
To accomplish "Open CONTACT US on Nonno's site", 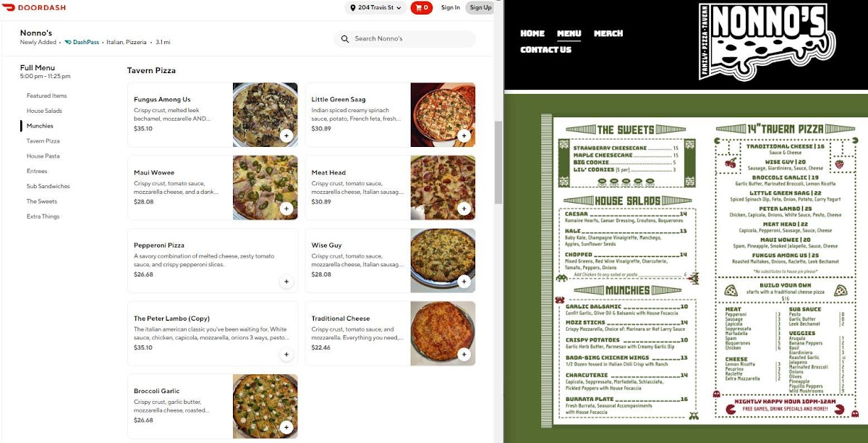I will coord(546,50).
